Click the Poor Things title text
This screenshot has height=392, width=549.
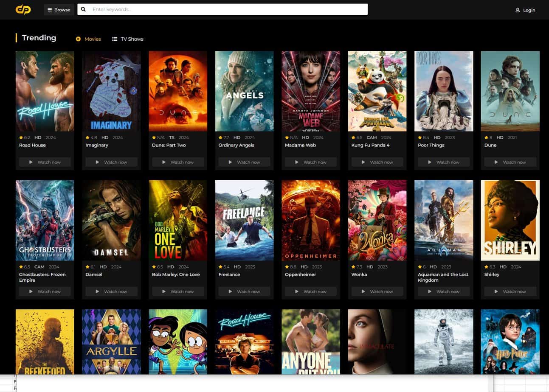pyautogui.click(x=431, y=145)
